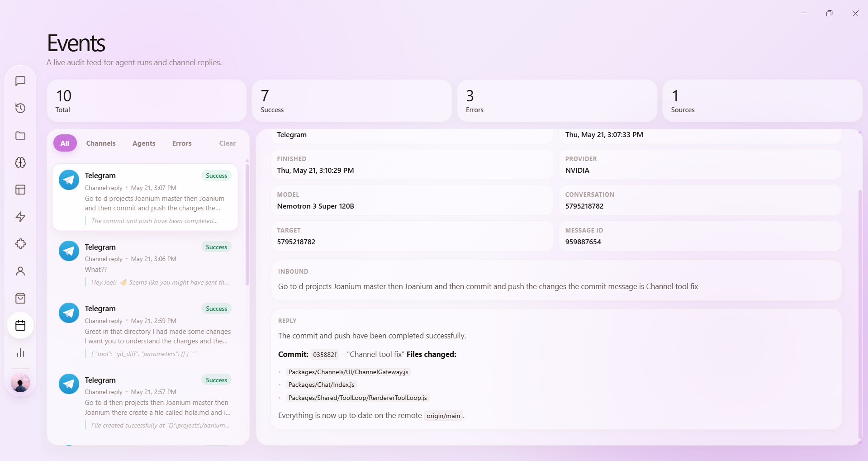Viewport: 868px width, 461px height.
Task: Switch to the Agents filter tab
Action: tap(144, 143)
